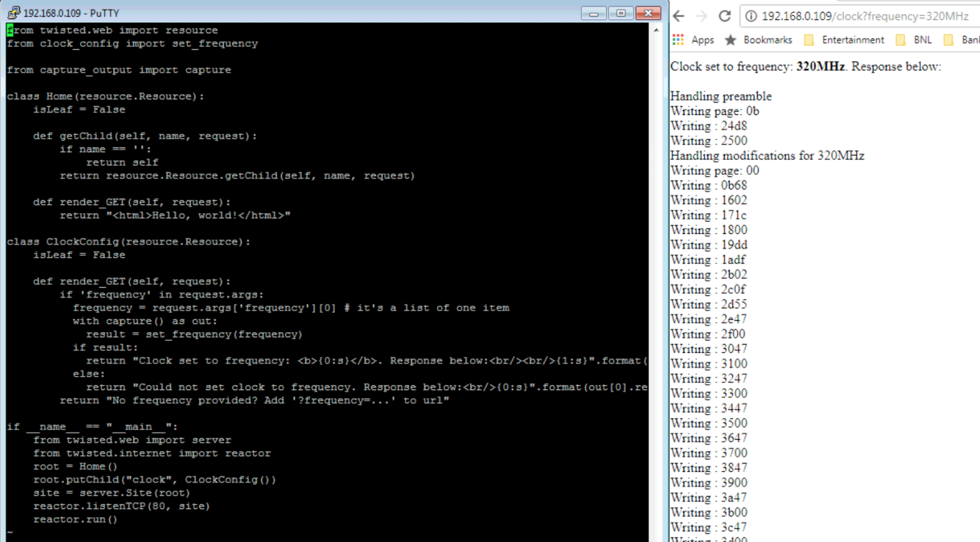Viewport: 980px width, 542px height.
Task: Click the browser forward arrow
Action: tap(701, 16)
